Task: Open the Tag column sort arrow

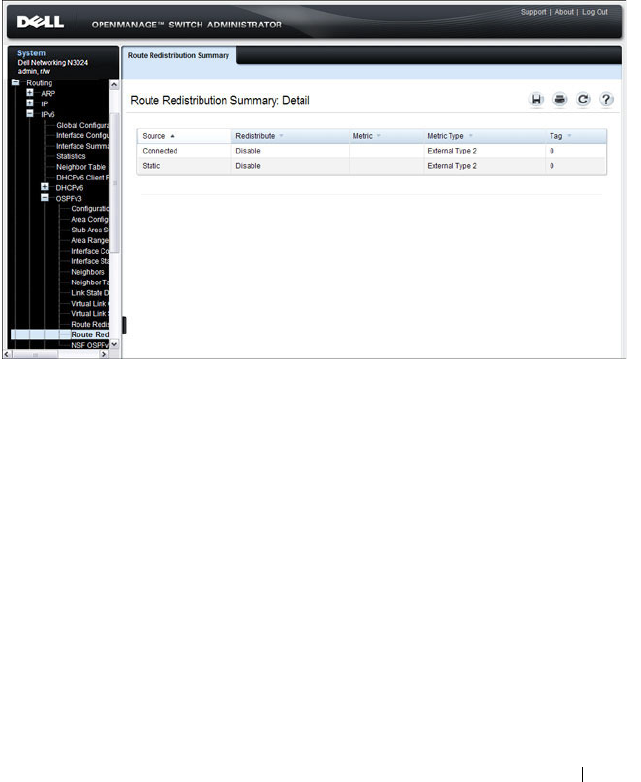Action: pyautogui.click(x=569, y=136)
